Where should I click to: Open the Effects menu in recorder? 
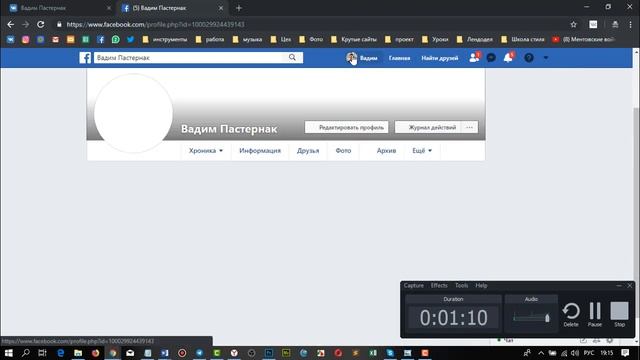point(439,286)
